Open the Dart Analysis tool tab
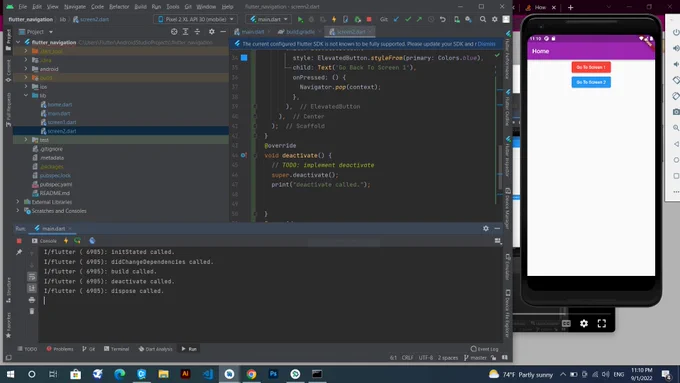The image size is (680, 383). pos(155,349)
